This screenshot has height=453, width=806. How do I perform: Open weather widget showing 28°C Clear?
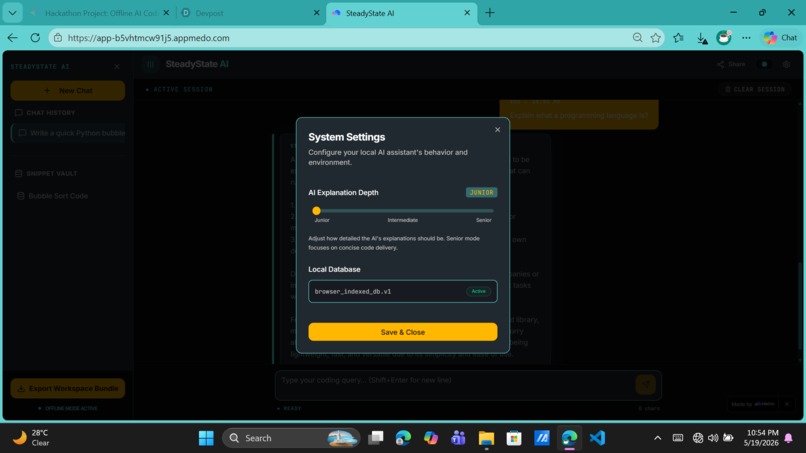pos(32,438)
